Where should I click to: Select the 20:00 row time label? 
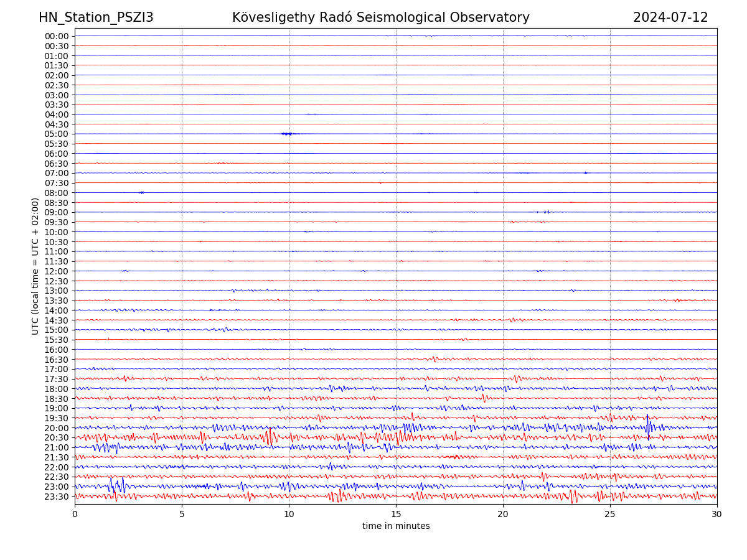[x=57, y=428]
